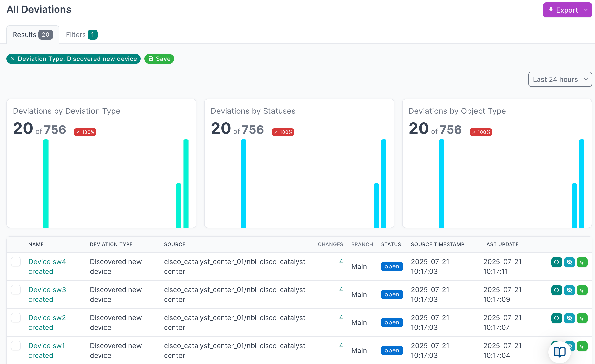The image size is (595, 364).
Task: Click the hide eye-slash icon for sw4 row
Action: coord(569,262)
